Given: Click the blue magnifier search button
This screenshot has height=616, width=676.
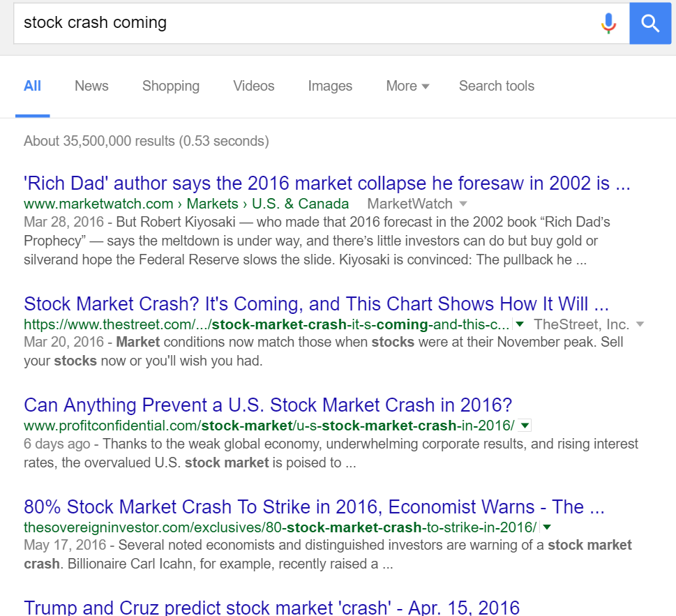Looking at the screenshot, I should click(x=650, y=23).
